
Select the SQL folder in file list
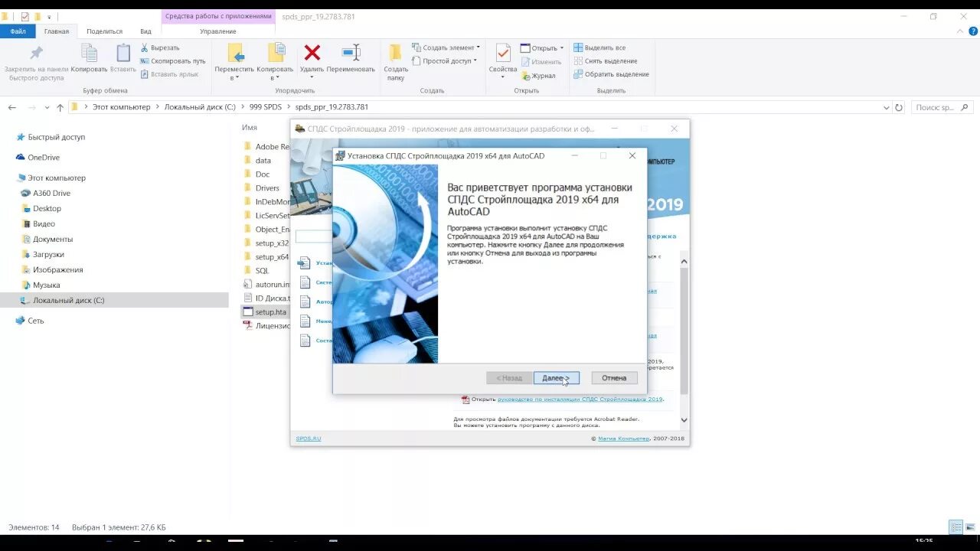point(262,271)
